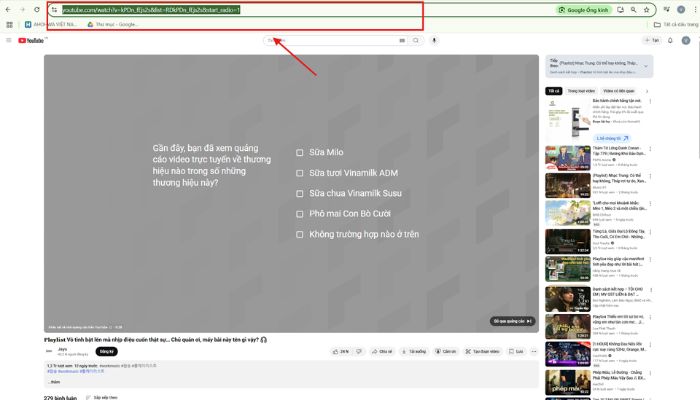Start voice search with microphone icon
700x400 pixels.
[x=434, y=40]
